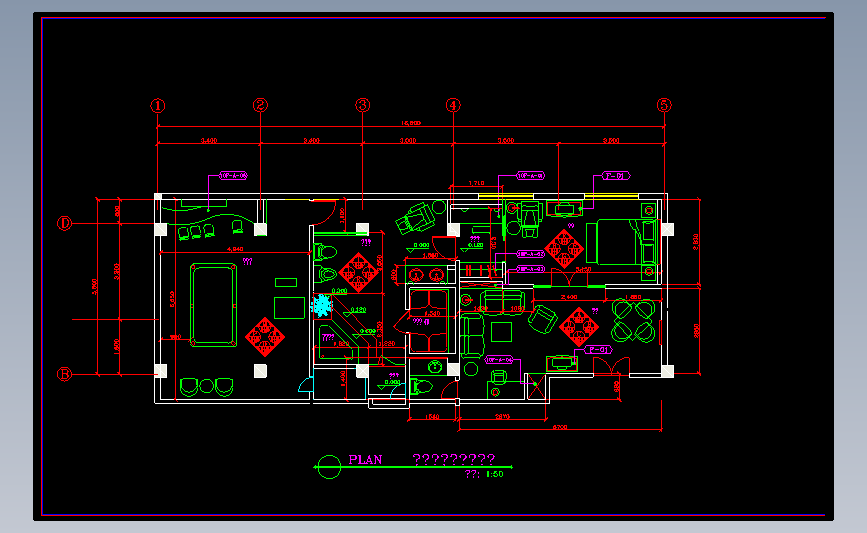Screen dimensions: 867x533
Task: Select the angled armchair in the living room
Action: [x=542, y=320]
